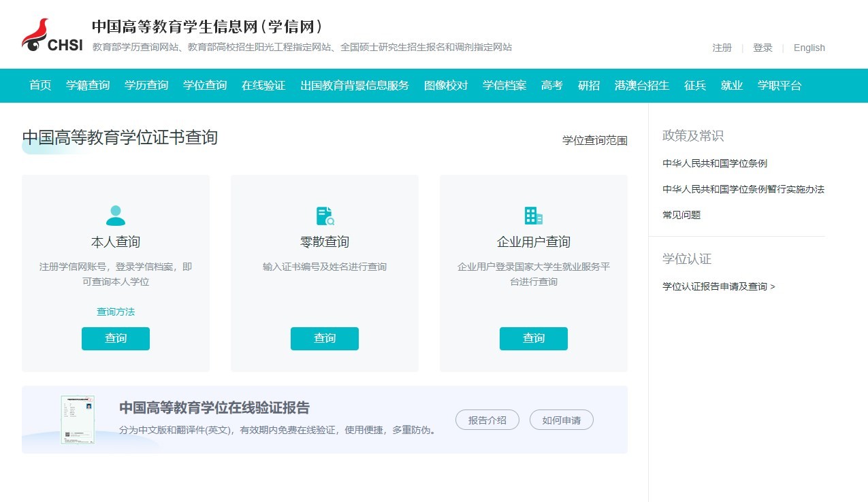The height and width of the screenshot is (502, 868).
Task: Open 学位查询 navigation item
Action: tap(205, 86)
